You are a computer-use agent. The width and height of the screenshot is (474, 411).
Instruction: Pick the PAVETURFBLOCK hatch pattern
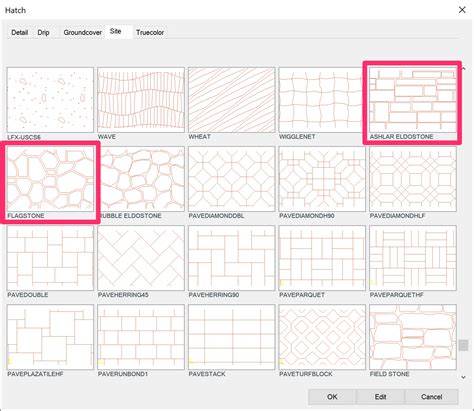(322, 337)
